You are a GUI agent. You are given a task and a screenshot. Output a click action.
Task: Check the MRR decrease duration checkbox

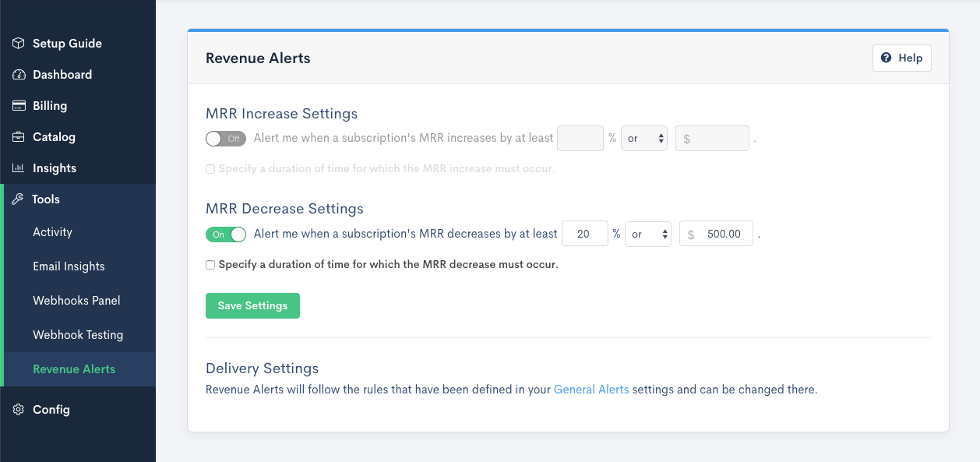click(x=210, y=265)
